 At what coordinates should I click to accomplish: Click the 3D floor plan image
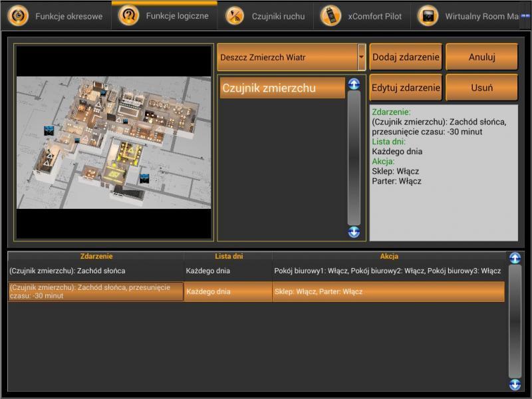[x=114, y=142]
